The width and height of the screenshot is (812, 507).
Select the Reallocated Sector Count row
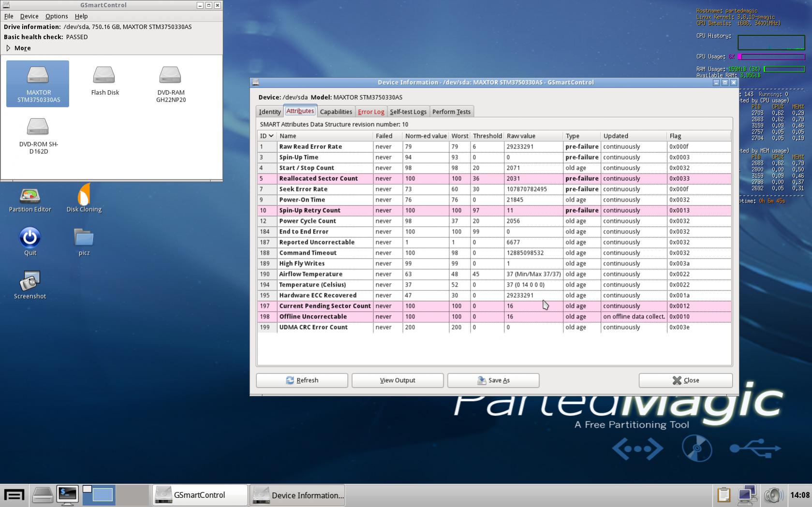point(494,178)
